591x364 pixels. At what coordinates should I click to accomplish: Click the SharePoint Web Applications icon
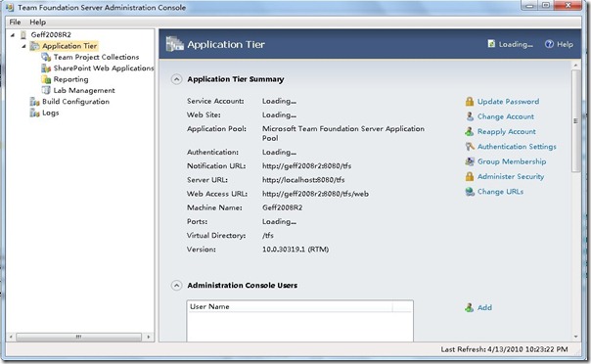[x=46, y=68]
